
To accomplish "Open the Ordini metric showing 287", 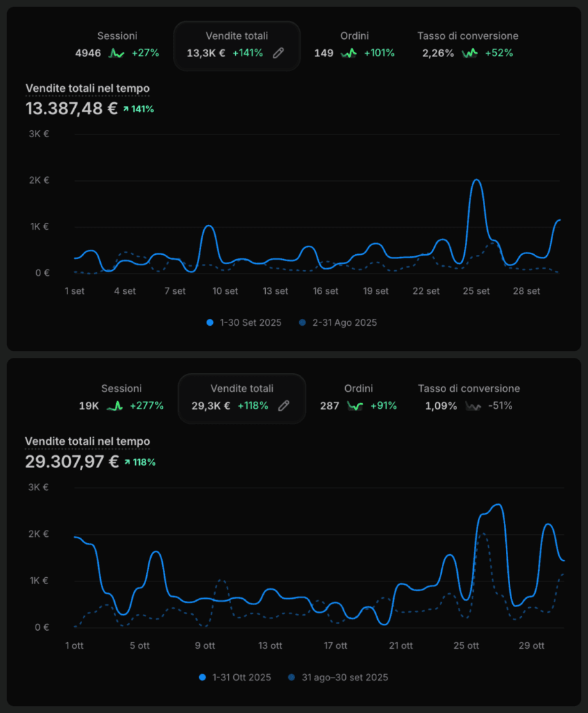I will (x=358, y=398).
